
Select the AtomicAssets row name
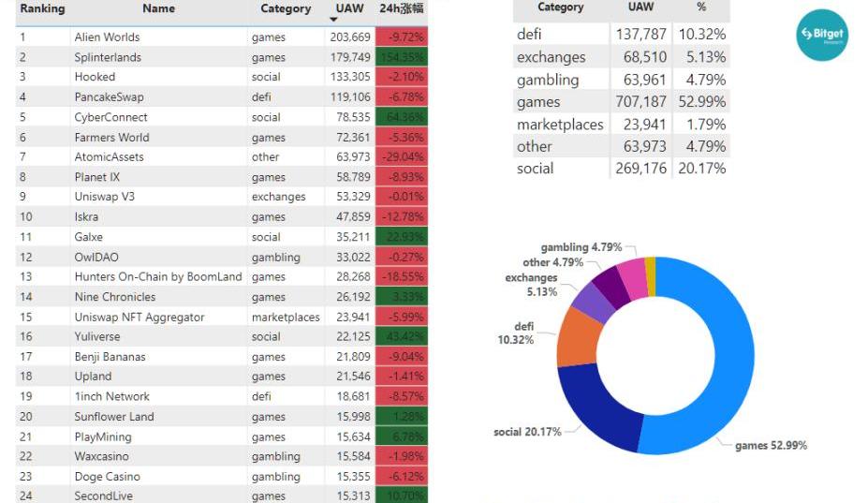click(x=109, y=157)
